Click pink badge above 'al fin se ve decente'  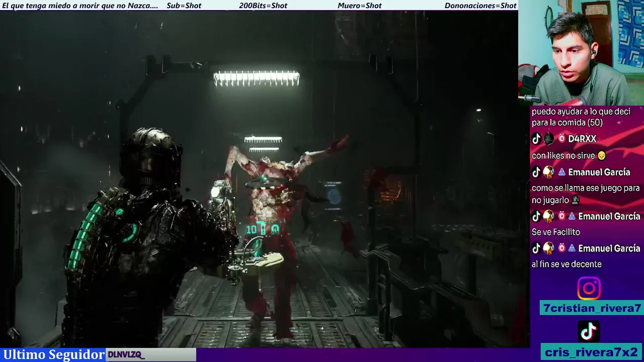[x=562, y=248]
